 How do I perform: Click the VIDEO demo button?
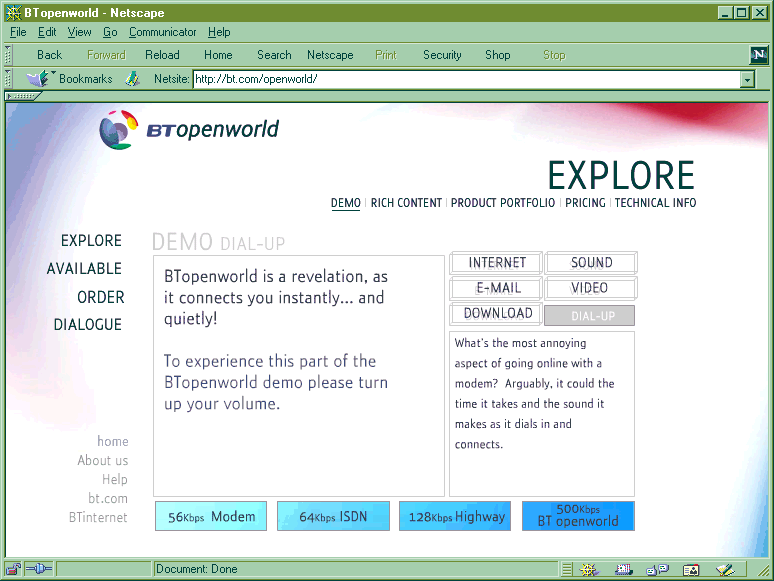click(x=591, y=288)
